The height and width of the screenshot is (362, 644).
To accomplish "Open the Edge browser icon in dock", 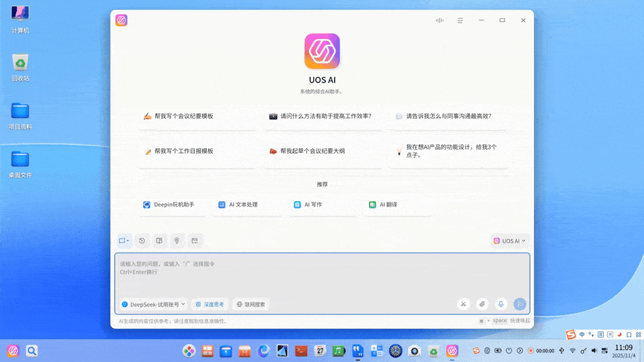I will pyautogui.click(x=264, y=351).
